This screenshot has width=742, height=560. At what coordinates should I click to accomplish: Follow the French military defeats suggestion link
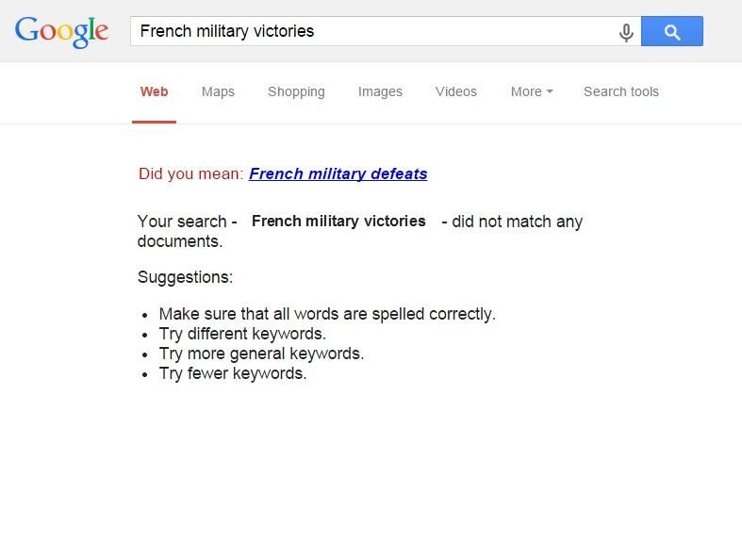click(x=338, y=173)
